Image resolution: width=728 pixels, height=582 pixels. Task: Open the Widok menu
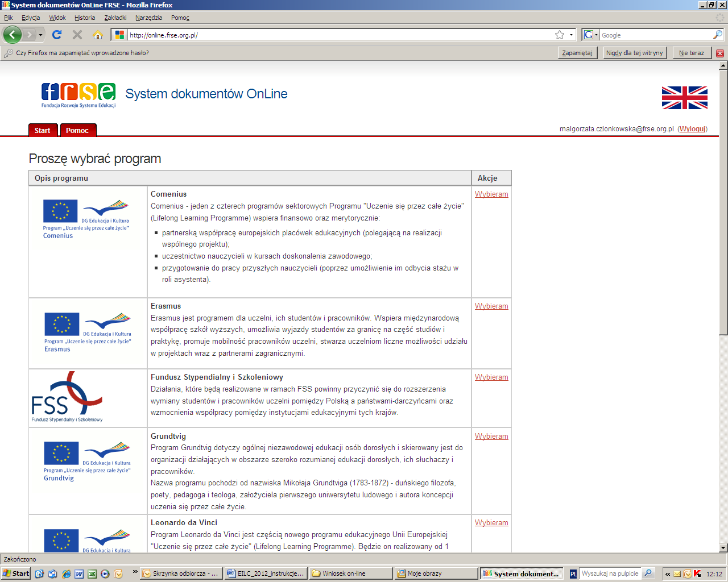click(x=57, y=18)
